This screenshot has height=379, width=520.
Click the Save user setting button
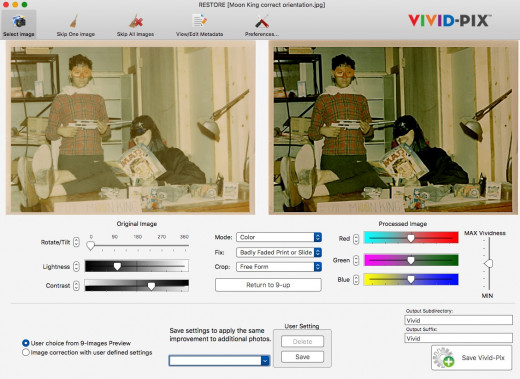click(x=302, y=357)
